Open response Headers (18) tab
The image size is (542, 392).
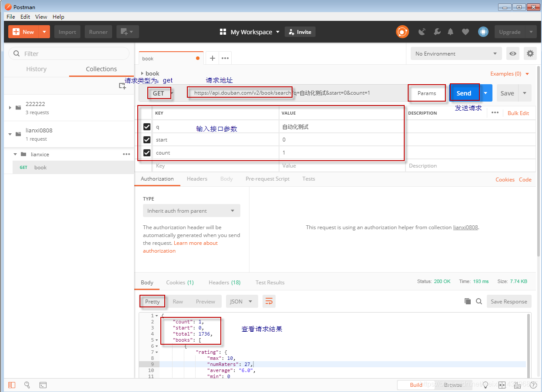[224, 282]
